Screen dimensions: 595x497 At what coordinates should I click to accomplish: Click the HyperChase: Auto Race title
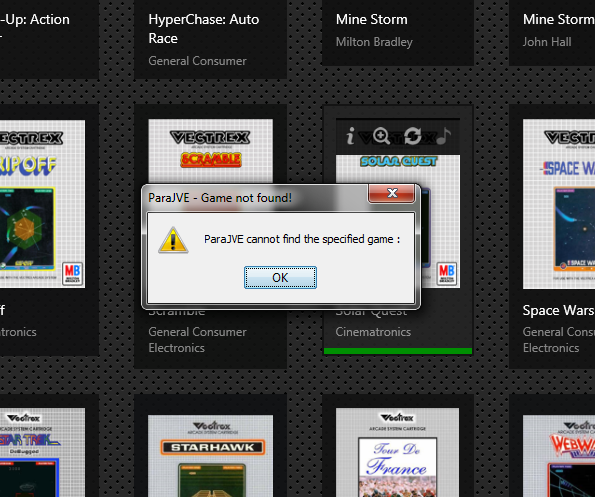pos(204,29)
